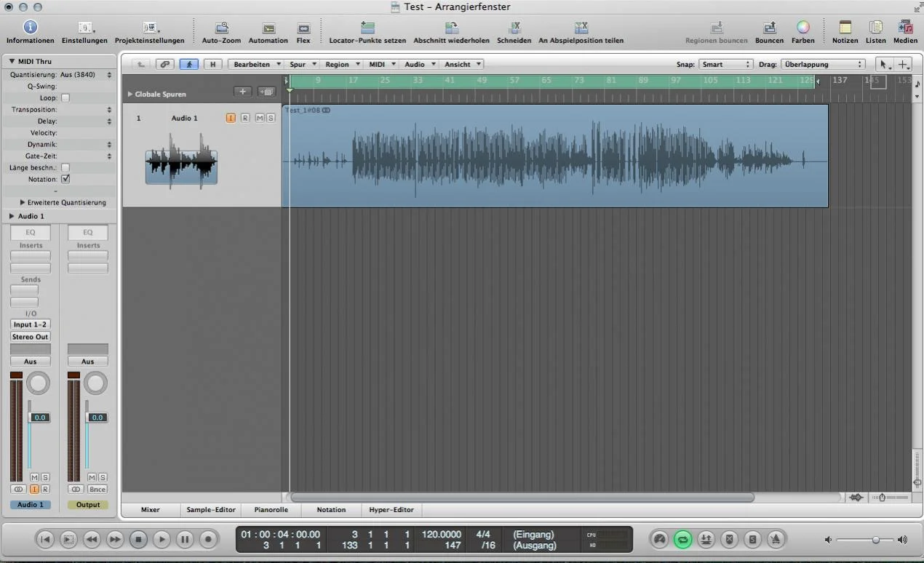
Task: Uncheck the Notation checkbox
Action: [x=65, y=179]
